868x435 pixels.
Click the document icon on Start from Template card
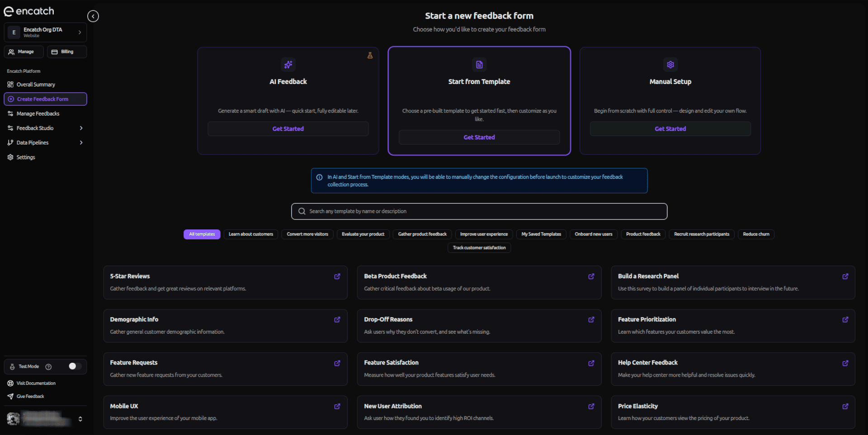[x=479, y=65]
